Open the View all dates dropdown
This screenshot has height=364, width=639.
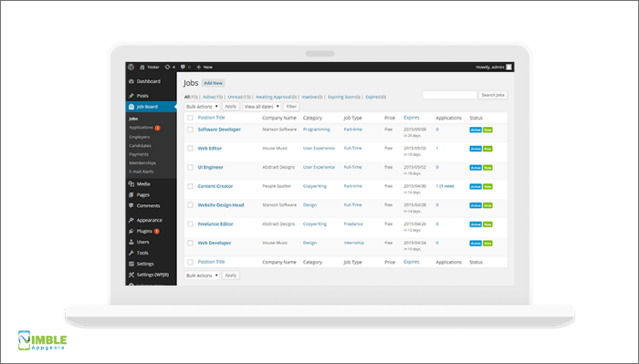[262, 107]
